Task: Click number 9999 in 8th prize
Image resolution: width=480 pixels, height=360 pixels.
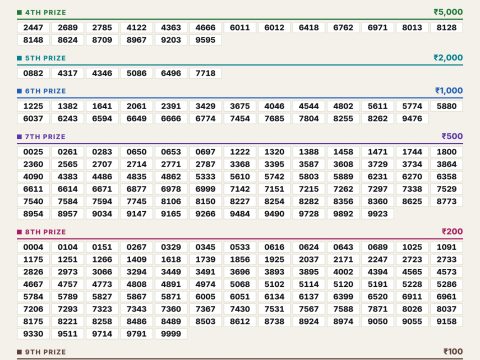Action: click(171, 334)
